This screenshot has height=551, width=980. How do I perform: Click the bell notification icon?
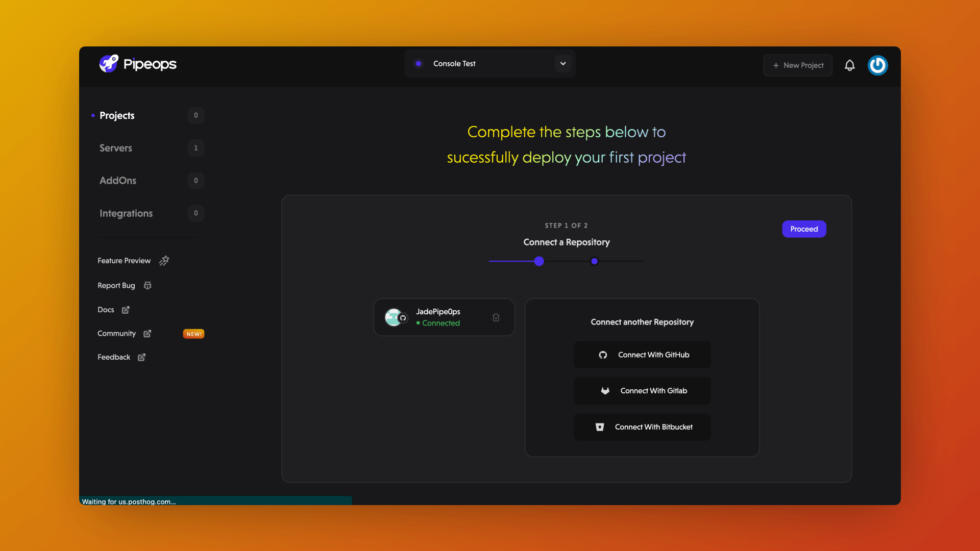850,65
